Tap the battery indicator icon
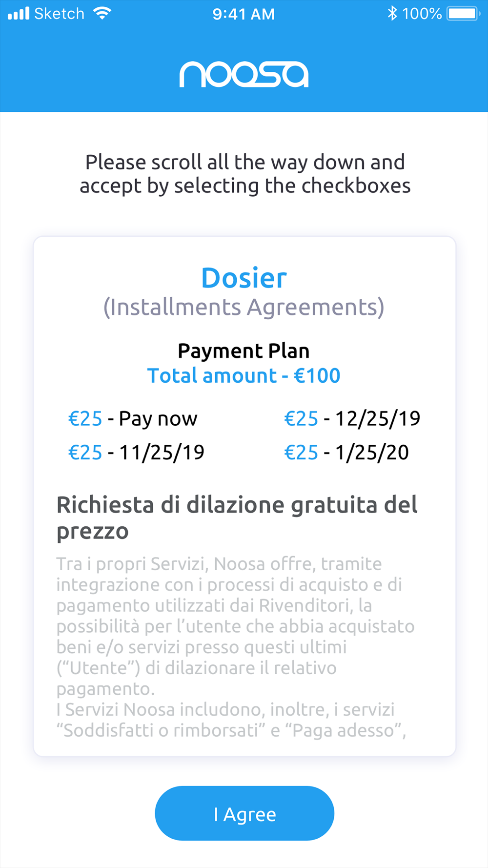The height and width of the screenshot is (868, 488). [464, 13]
